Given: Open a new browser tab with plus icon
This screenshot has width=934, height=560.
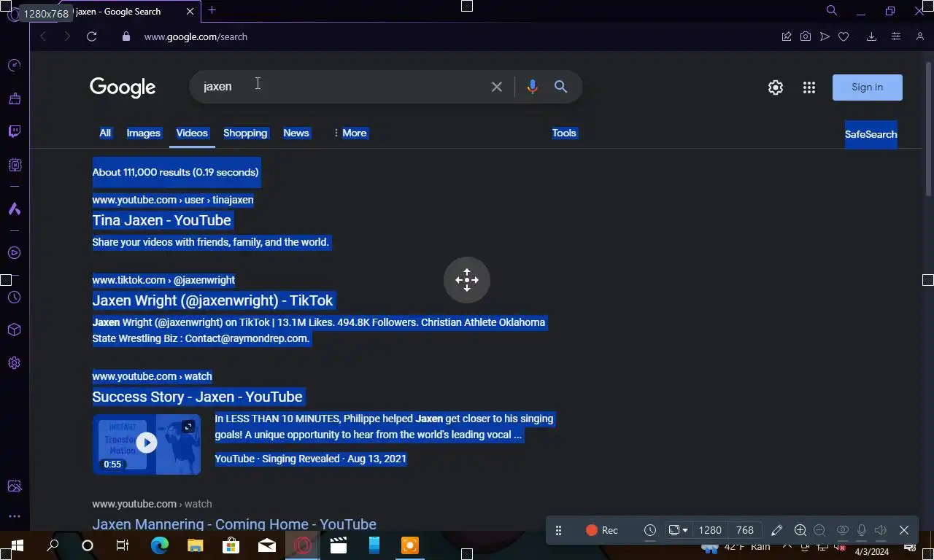Looking at the screenshot, I should (212, 10).
